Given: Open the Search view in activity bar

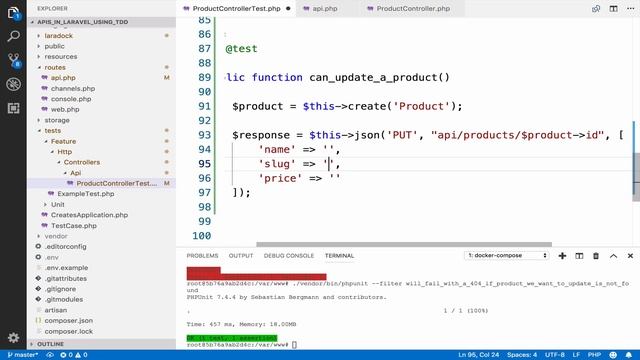Looking at the screenshot, I should pyautogui.click(x=13, y=36).
